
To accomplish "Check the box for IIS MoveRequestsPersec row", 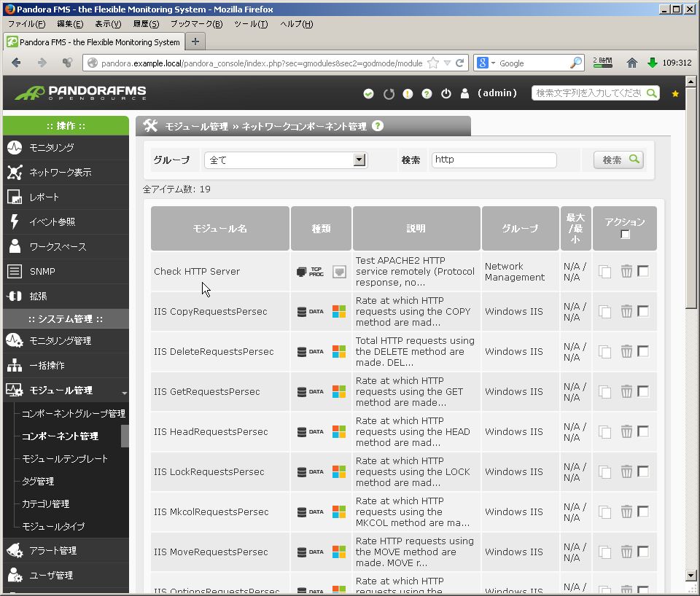I will (643, 552).
